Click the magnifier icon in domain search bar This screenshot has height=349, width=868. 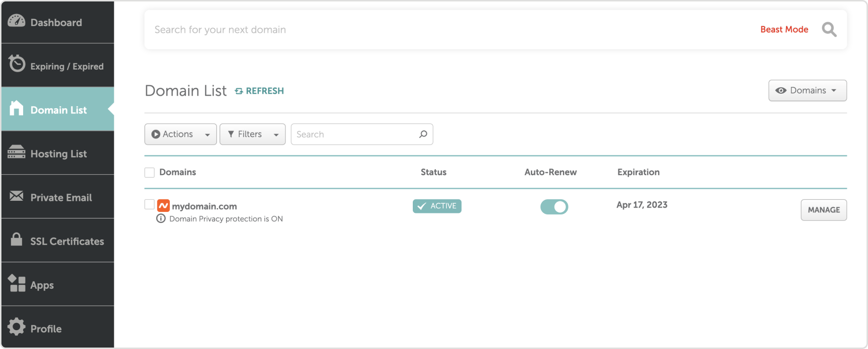coord(829,29)
